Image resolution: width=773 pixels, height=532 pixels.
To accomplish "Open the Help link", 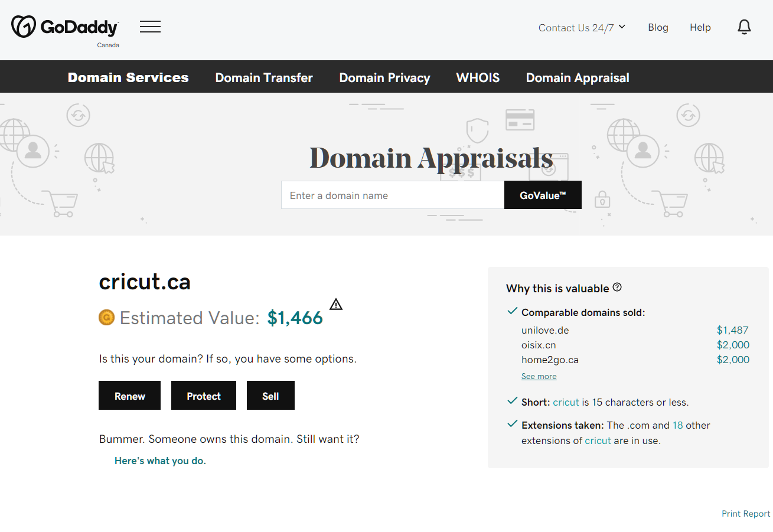I will click(700, 28).
